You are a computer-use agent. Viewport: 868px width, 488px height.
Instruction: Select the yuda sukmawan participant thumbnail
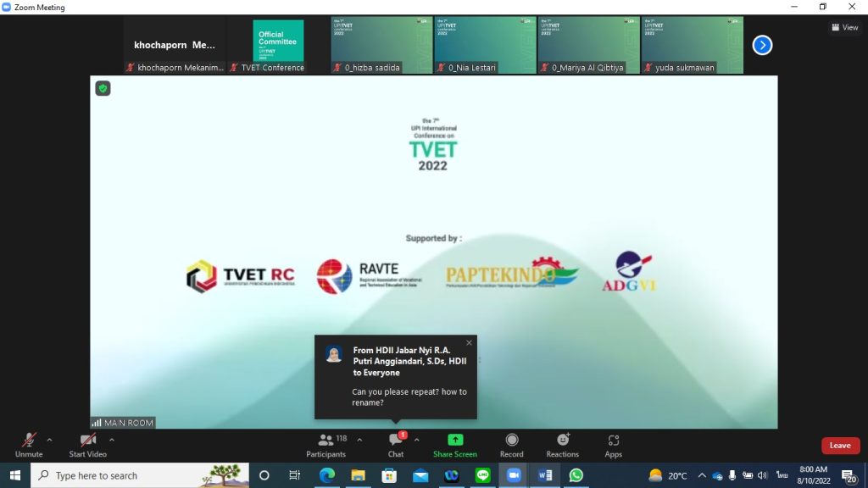(x=692, y=46)
